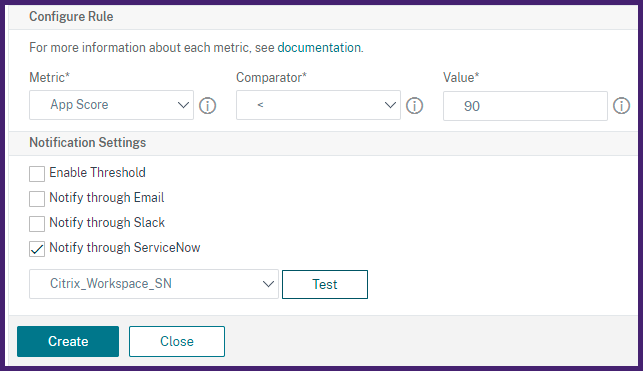Click the Value* field label
Viewport: 643px width, 371px height.
[461, 77]
